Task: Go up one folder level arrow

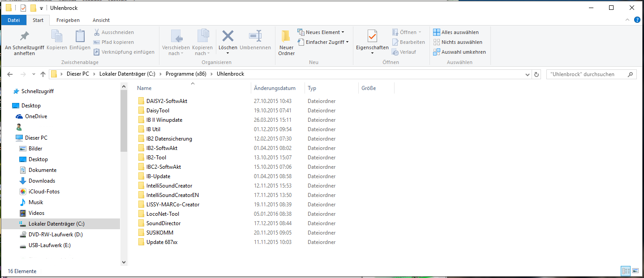Action: point(43,74)
